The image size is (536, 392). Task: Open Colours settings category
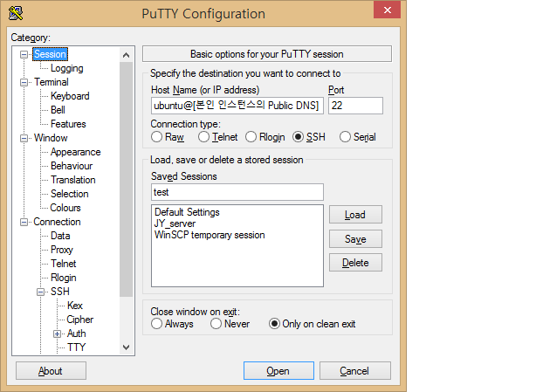[x=65, y=208]
